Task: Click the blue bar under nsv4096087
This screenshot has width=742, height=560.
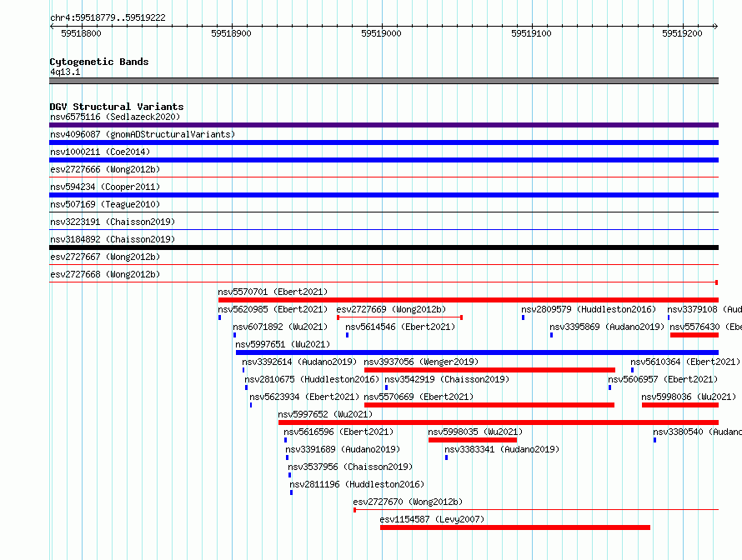Action: 384,142
